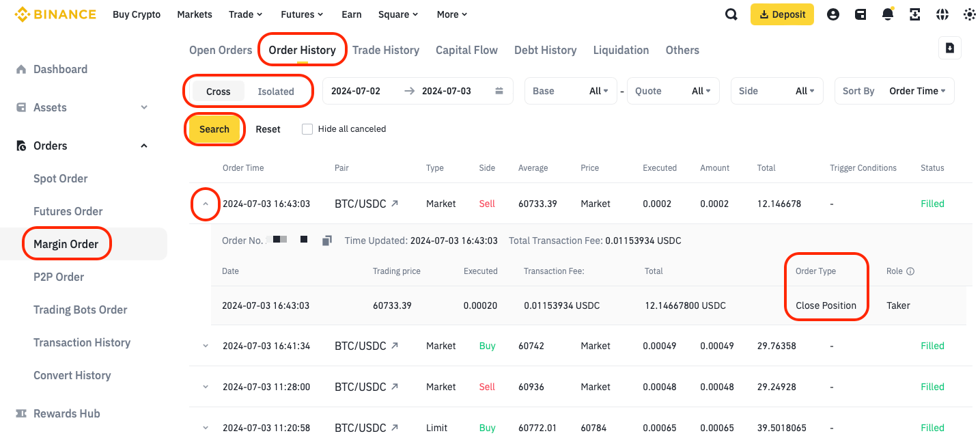Click the download app scan icon
This screenshot has height=438, width=980.
point(915,14)
